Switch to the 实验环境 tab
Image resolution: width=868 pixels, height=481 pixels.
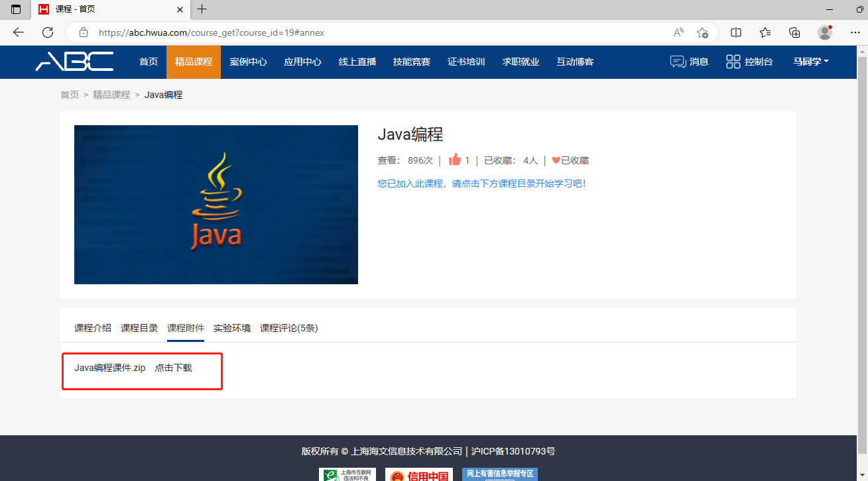click(232, 328)
